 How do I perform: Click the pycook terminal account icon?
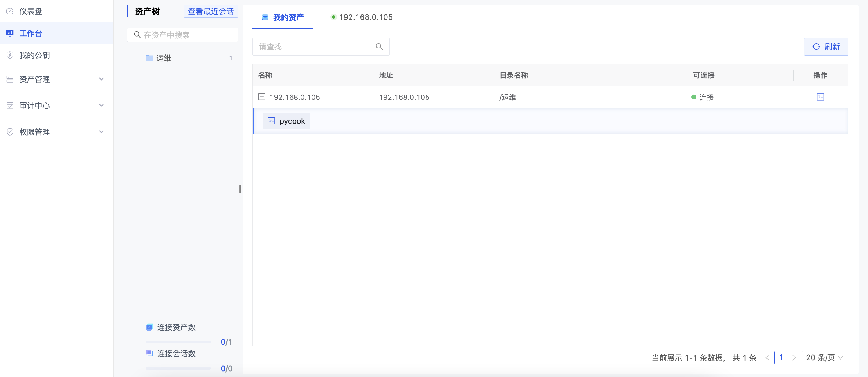271,121
